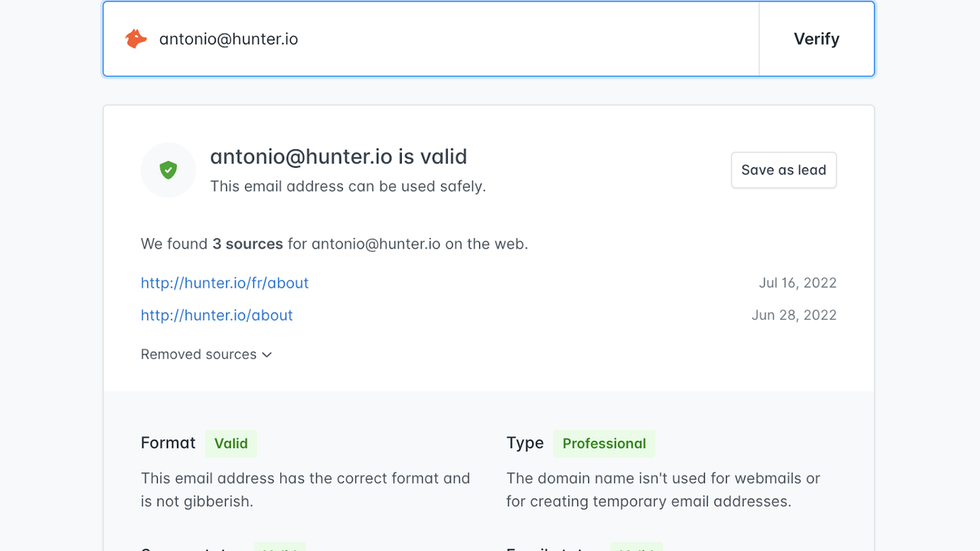
Task: Click the Type label
Action: coord(524,443)
